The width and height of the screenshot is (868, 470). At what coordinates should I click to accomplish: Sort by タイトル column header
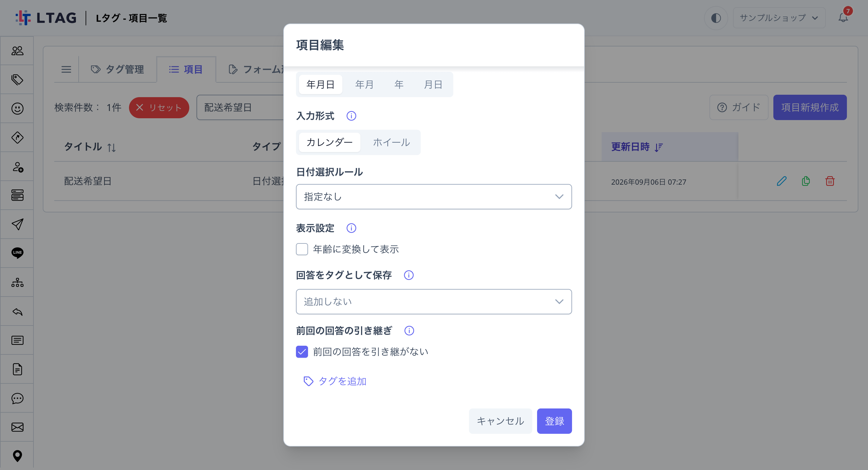(90, 147)
